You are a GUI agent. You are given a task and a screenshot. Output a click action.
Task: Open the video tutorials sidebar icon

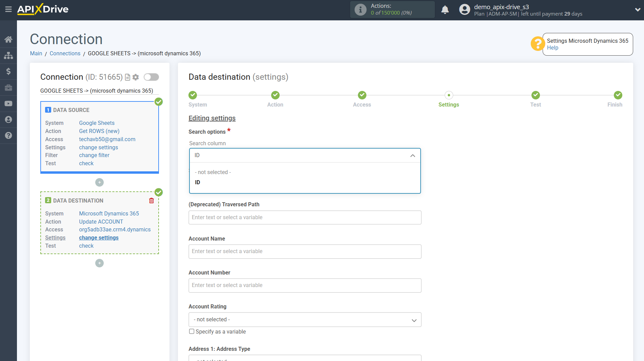[8, 103]
